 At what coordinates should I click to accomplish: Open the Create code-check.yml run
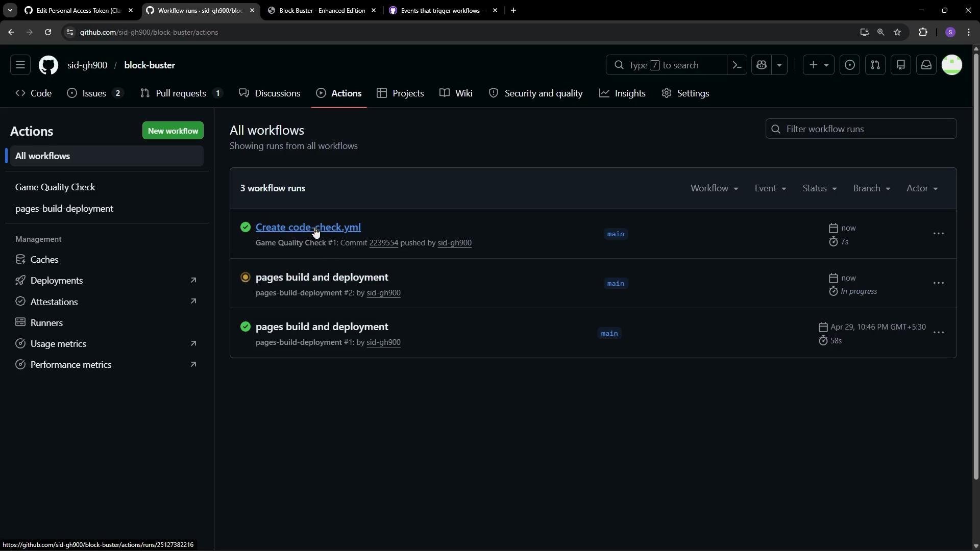pos(308,228)
